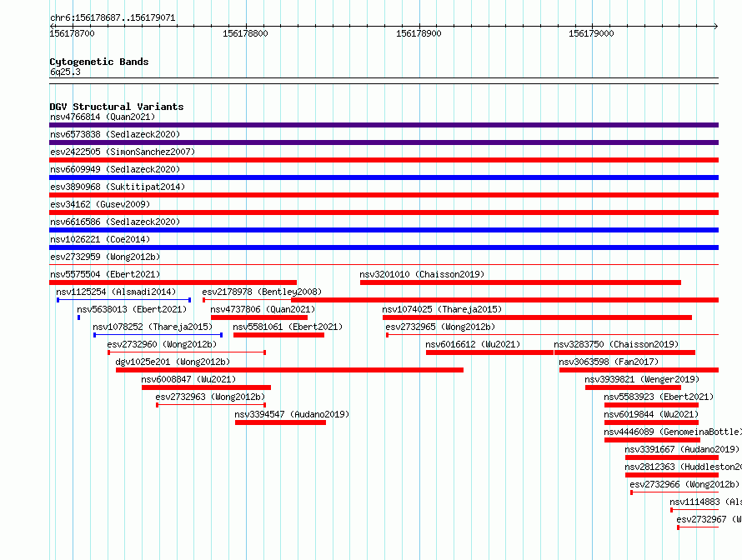
Task: Open the nsv6019844 (Wu2021) label
Action: [x=651, y=414]
